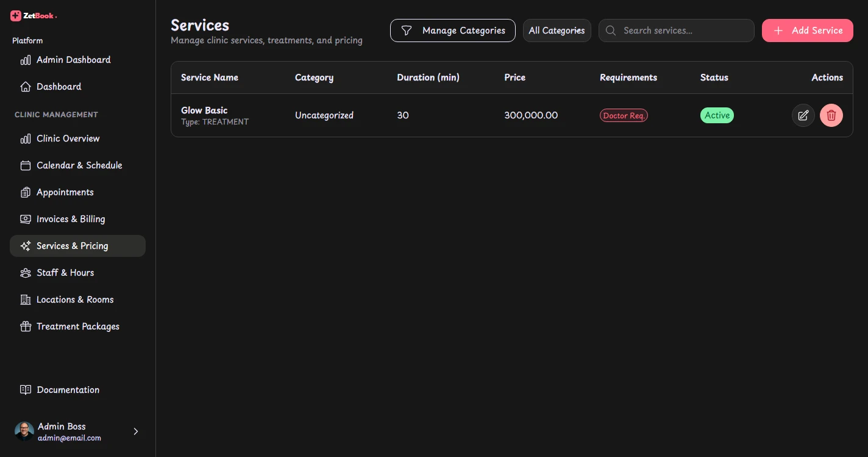Click the 300,000.00 price value
The height and width of the screenshot is (457, 868).
(x=531, y=115)
